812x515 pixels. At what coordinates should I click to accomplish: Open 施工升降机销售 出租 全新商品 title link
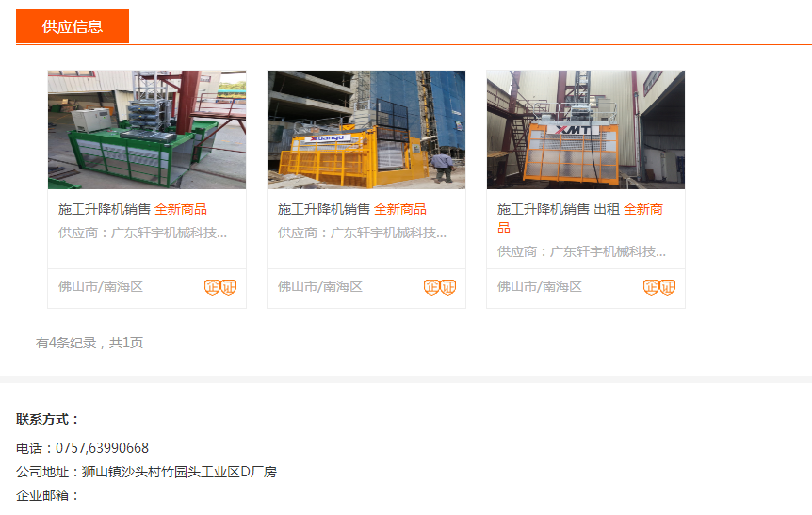click(x=580, y=218)
